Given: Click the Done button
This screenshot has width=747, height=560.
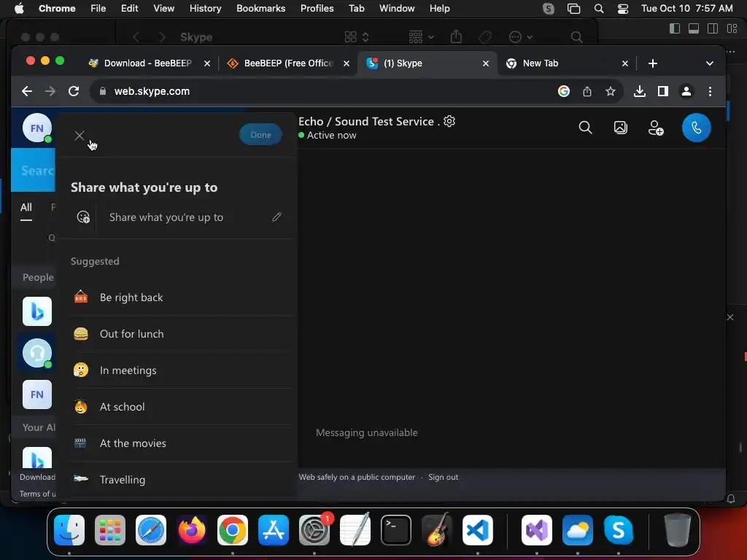Looking at the screenshot, I should coord(260,135).
